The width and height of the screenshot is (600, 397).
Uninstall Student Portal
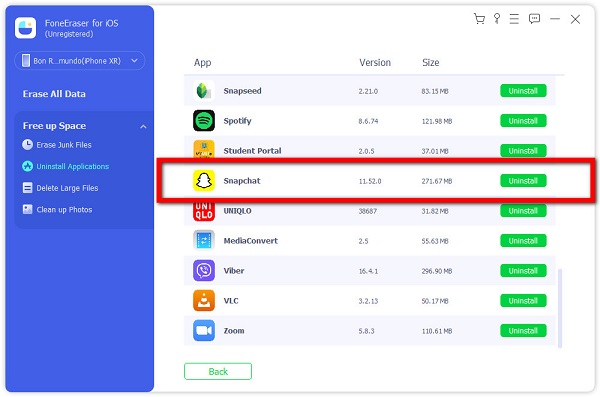coord(523,151)
